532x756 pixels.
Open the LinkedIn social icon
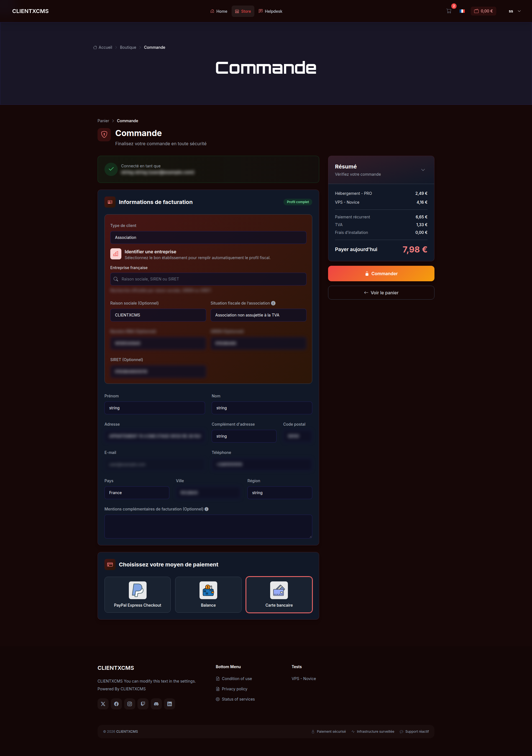point(170,704)
